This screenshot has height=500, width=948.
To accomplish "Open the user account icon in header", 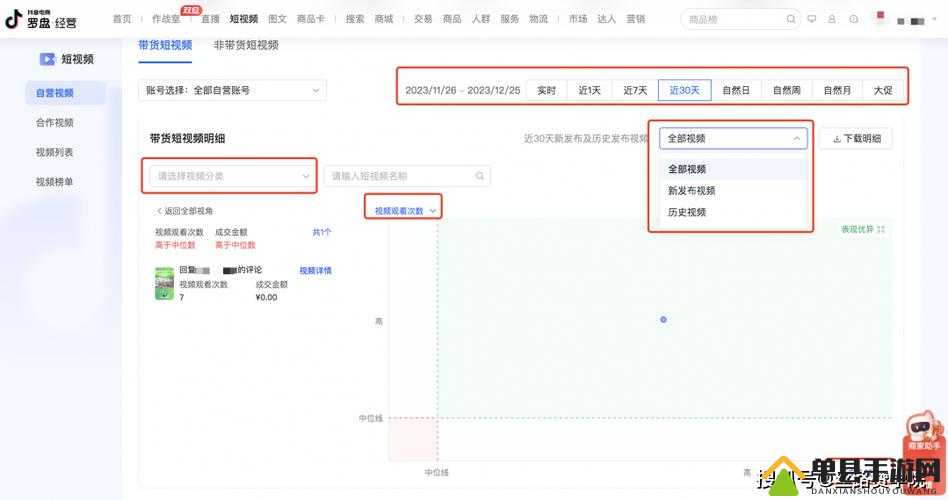I will tap(832, 19).
